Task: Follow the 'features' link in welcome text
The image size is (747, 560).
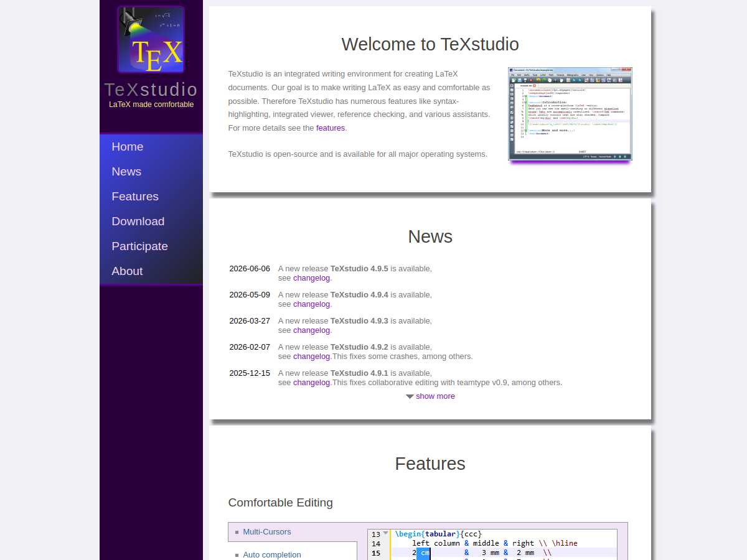Action: click(x=331, y=128)
